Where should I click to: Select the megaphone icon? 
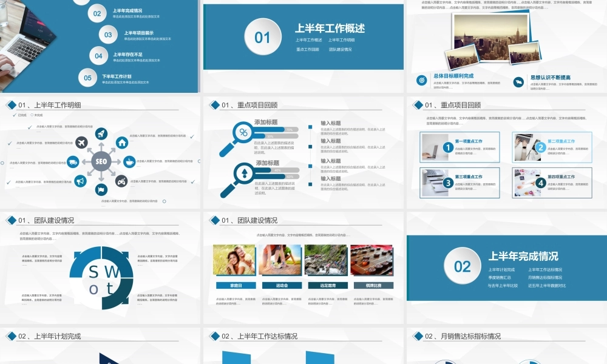(81, 180)
